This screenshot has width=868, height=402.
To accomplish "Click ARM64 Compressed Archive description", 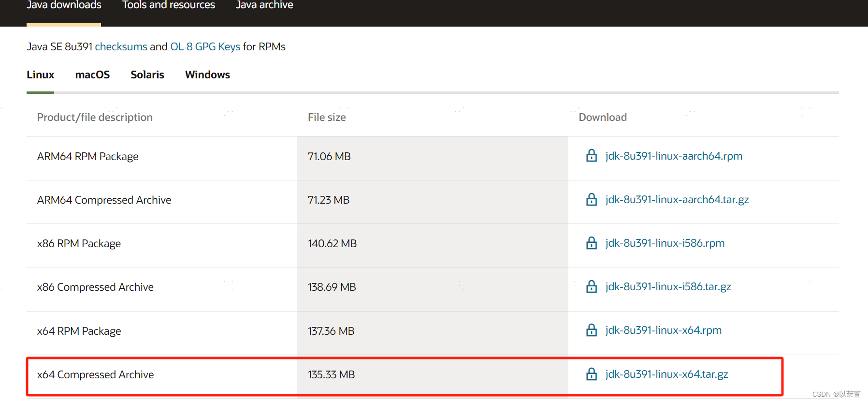I will tap(104, 200).
